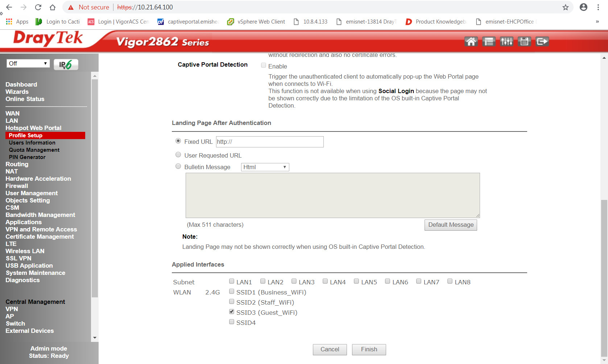This screenshot has height=364, width=608.
Task: Check the LAN1 subnet checkbox
Action: (232, 281)
